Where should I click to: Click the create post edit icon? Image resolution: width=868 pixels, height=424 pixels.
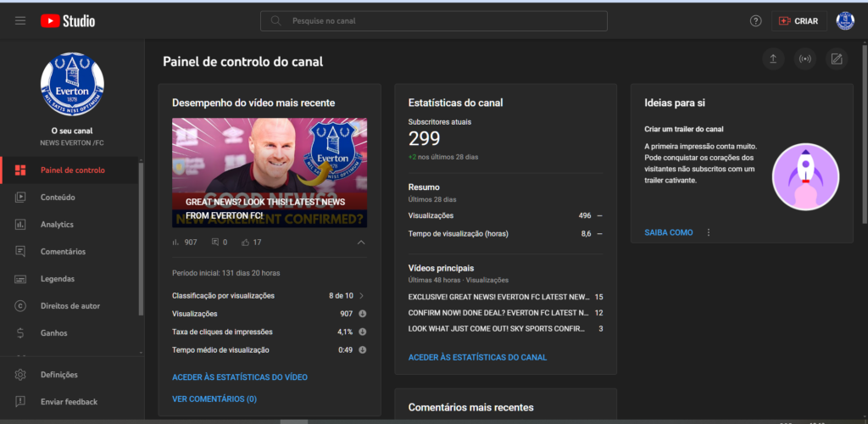[837, 59]
